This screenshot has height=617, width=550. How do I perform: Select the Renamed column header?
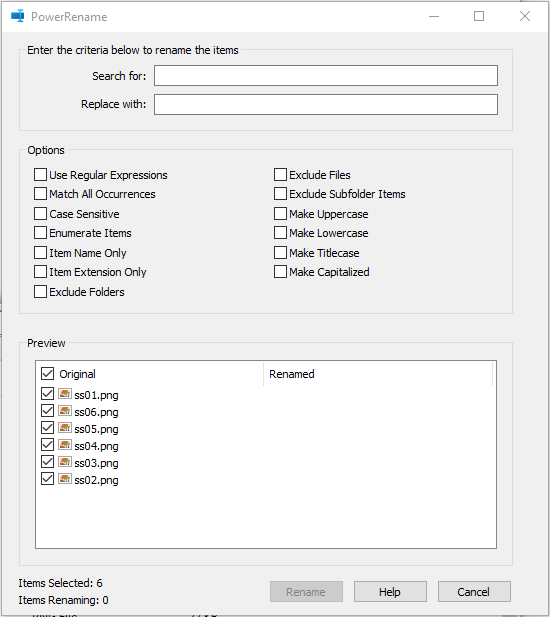pyautogui.click(x=378, y=374)
